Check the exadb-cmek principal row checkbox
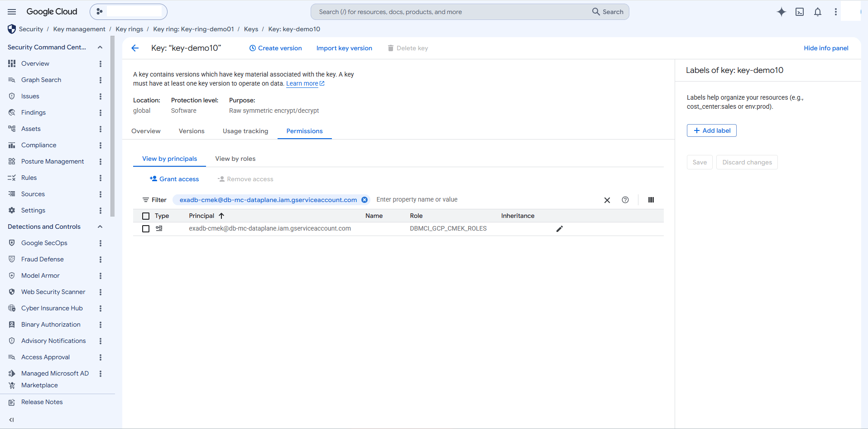Image resolution: width=868 pixels, height=429 pixels. click(x=146, y=229)
